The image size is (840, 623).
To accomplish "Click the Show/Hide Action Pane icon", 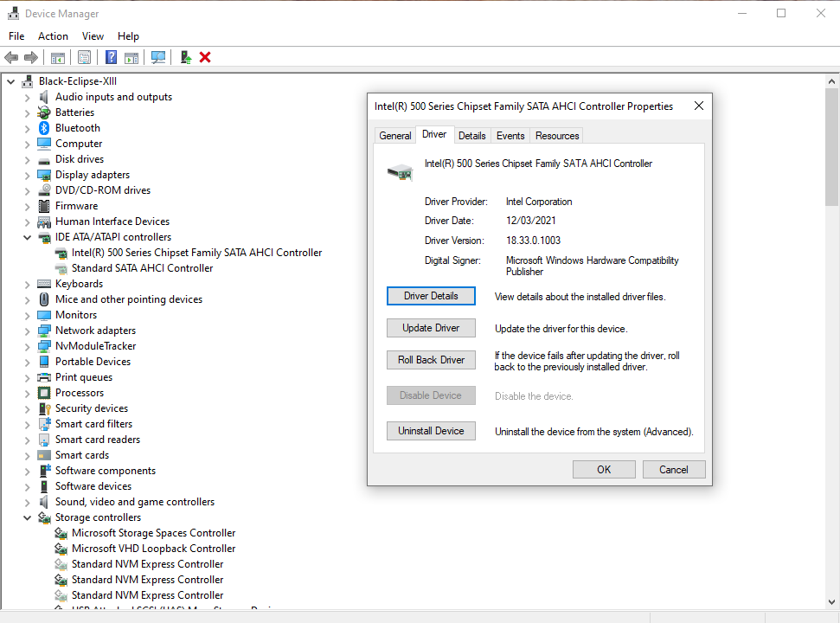I will click(131, 57).
